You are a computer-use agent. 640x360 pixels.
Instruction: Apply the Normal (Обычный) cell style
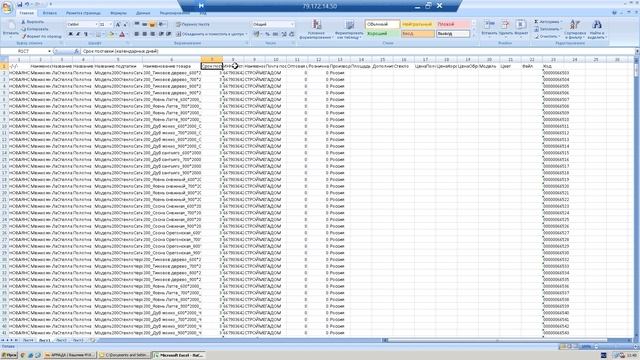(382, 24)
